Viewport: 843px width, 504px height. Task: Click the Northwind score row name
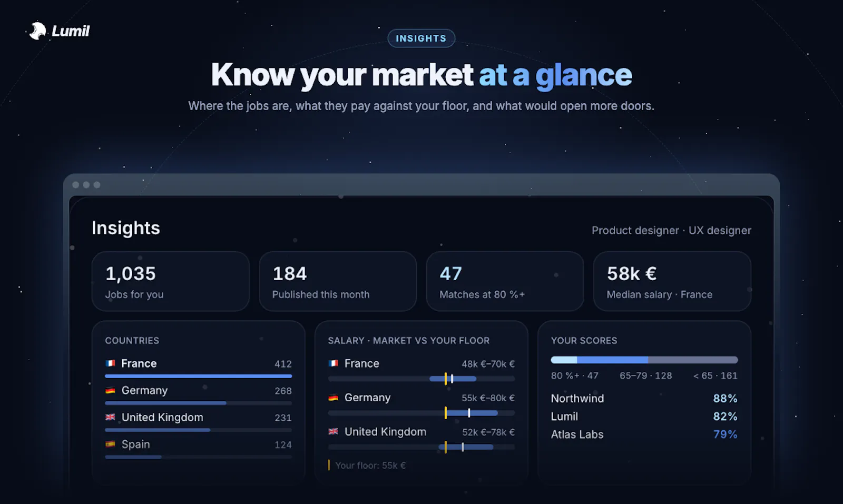point(577,398)
